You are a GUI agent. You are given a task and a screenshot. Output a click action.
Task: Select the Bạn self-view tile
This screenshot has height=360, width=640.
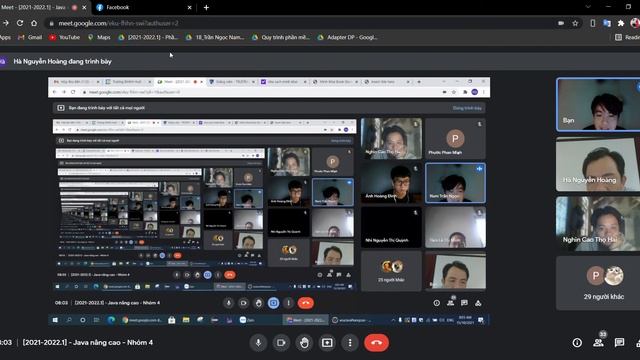click(x=598, y=104)
